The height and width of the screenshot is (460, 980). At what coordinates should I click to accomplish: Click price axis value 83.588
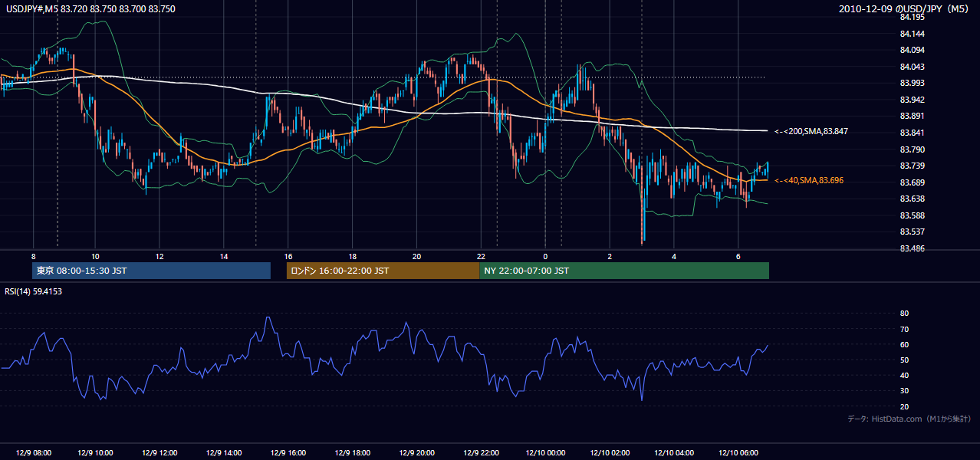coord(913,215)
